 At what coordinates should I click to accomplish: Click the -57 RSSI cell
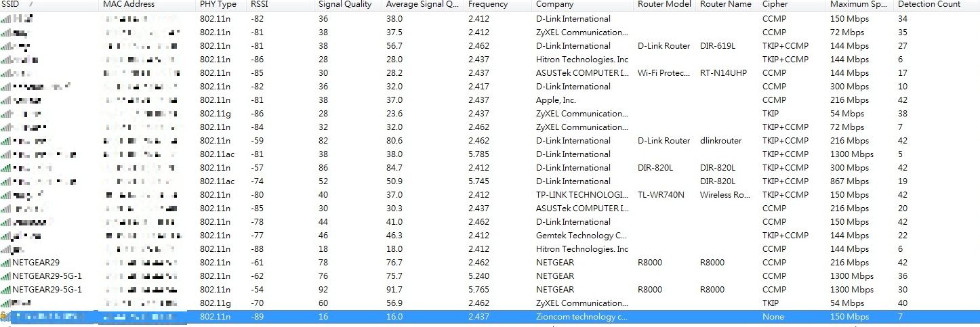click(x=257, y=168)
